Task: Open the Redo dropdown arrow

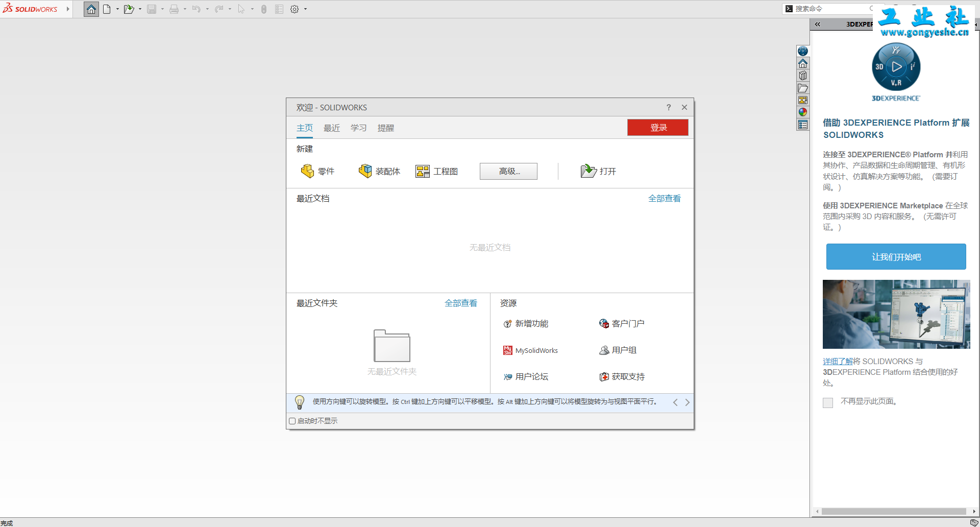Action: point(230,9)
